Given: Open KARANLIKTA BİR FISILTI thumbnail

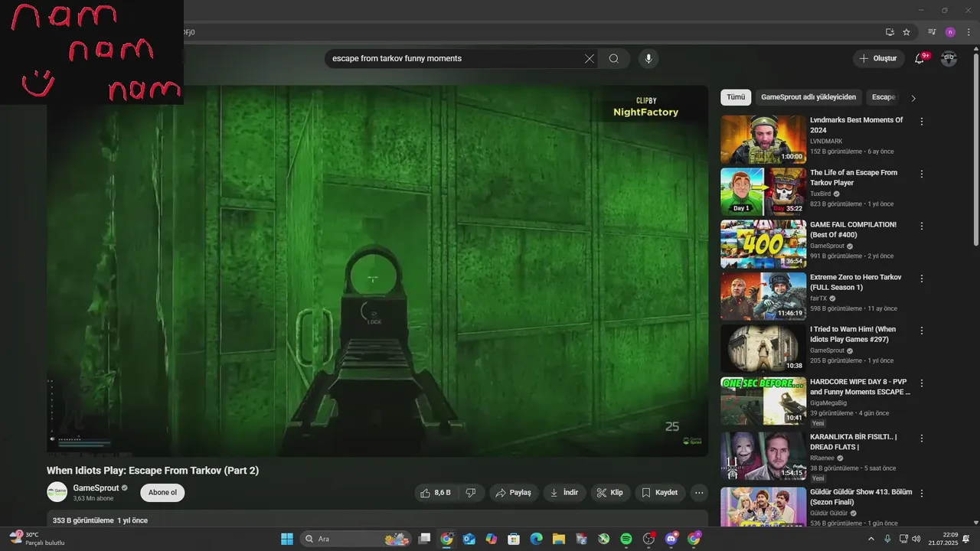Looking at the screenshot, I should (x=763, y=456).
